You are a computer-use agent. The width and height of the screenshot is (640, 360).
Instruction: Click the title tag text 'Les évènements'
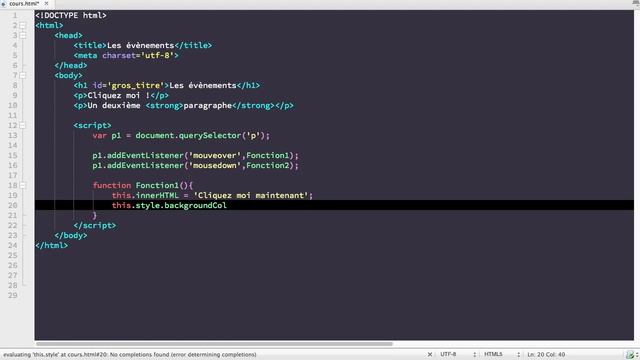coord(140,45)
